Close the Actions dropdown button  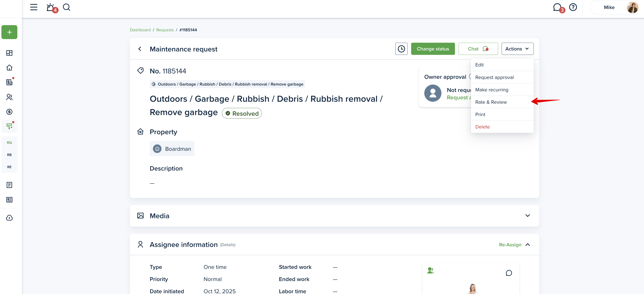coord(517,49)
